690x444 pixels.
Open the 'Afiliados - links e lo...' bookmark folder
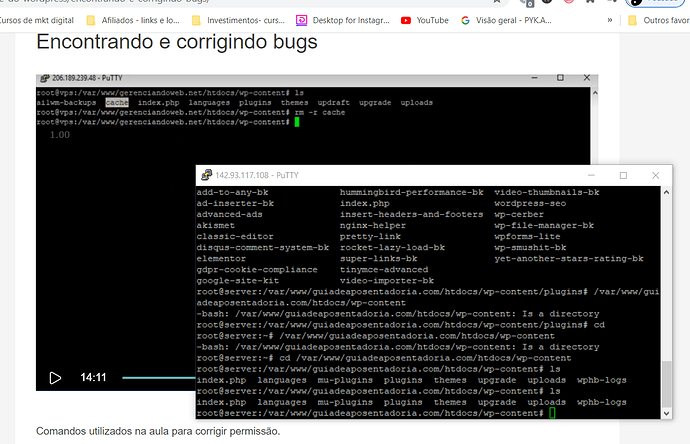click(x=133, y=20)
